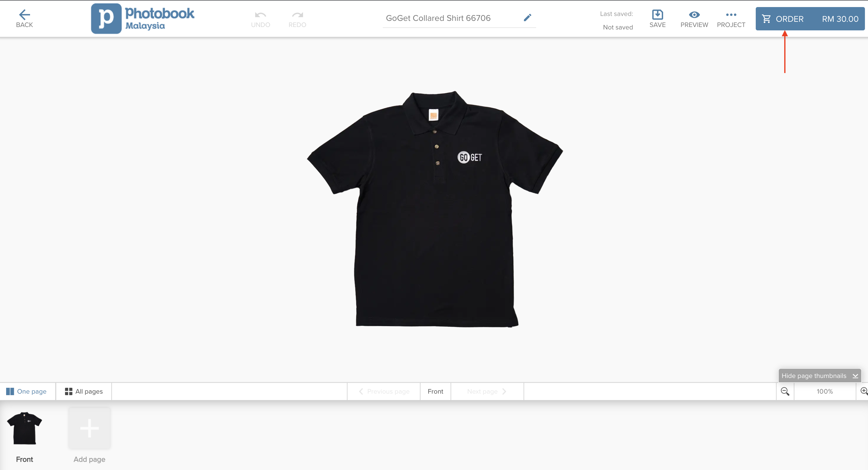The image size is (868, 470).
Task: Redo the last undone action
Action: click(297, 19)
